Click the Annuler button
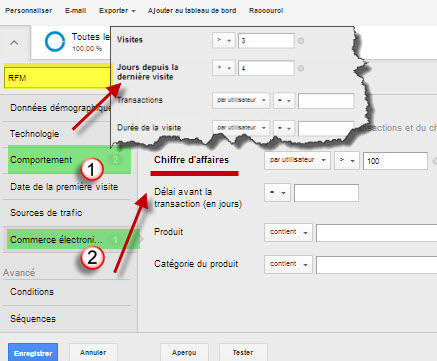Image resolution: width=437 pixels, height=361 pixels. coord(93,353)
